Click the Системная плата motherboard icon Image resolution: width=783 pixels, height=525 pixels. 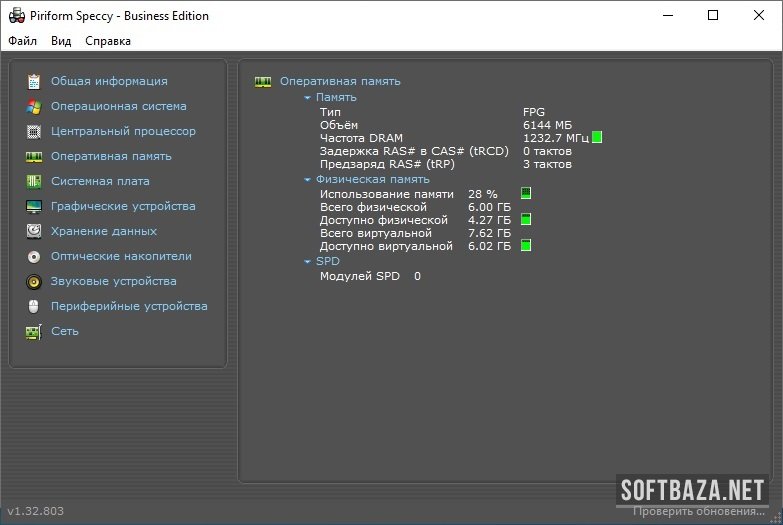[34, 181]
